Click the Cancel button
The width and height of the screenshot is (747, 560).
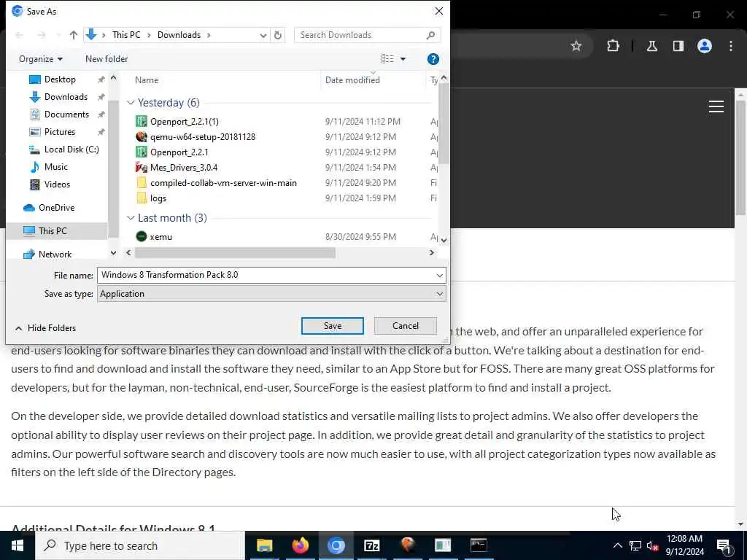tap(406, 326)
